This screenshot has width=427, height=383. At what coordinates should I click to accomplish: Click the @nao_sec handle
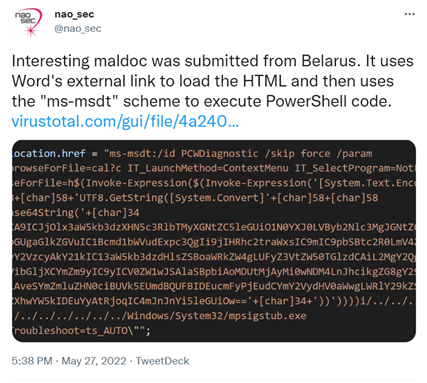tap(78, 29)
